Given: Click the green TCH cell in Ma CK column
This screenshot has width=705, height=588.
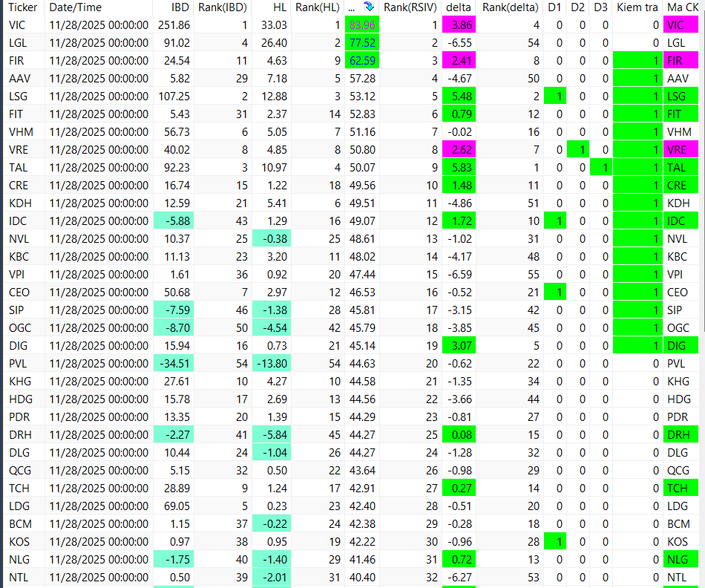Looking at the screenshot, I should click(681, 488).
